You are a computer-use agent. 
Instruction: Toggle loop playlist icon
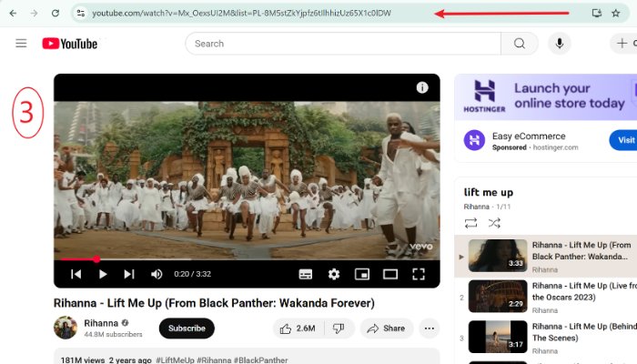point(470,223)
